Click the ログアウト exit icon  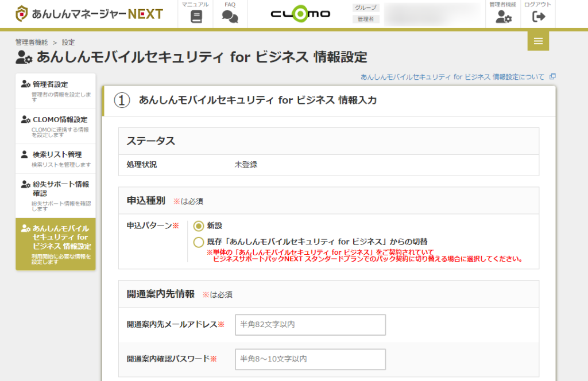(x=538, y=17)
